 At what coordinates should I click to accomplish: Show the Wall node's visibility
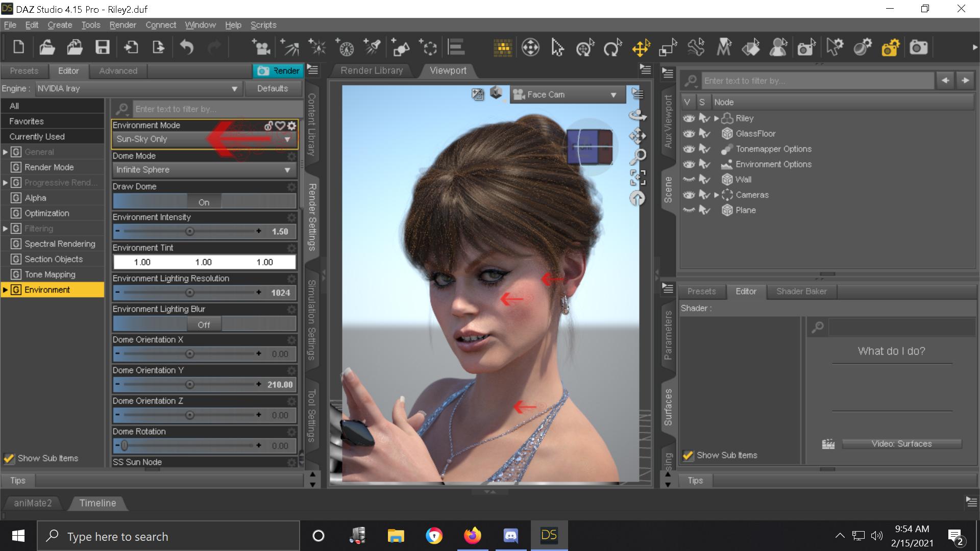(689, 179)
